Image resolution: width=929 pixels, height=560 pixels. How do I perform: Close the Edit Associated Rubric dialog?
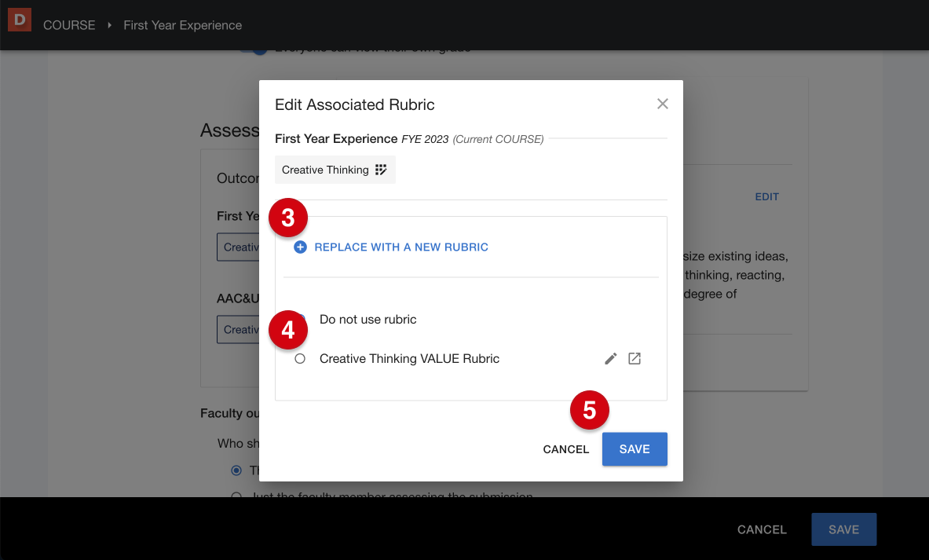click(x=662, y=104)
